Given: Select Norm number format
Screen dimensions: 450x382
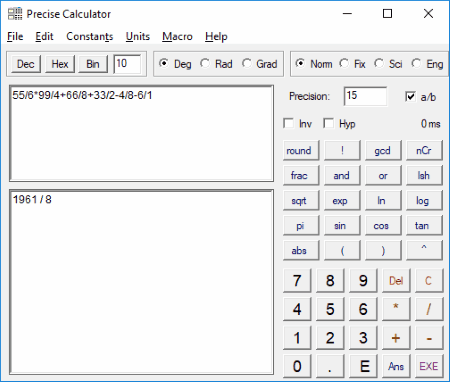Looking at the screenshot, I should click(x=314, y=64).
